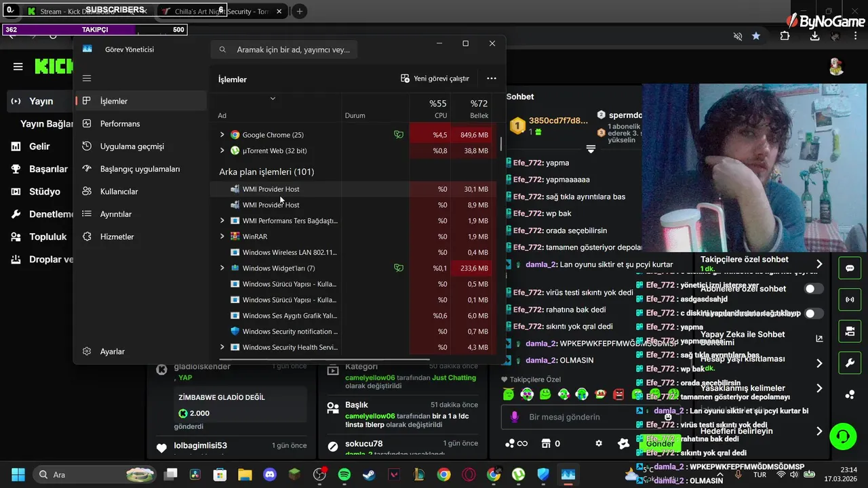Select Windows Ses Aygıtı Grafik Yalı... row
The width and height of the screenshot is (868, 488).
353,316
